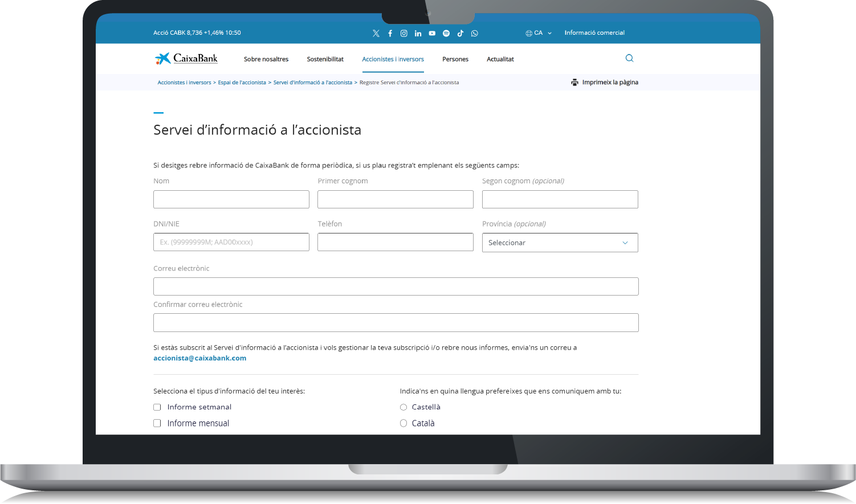This screenshot has height=504, width=856.
Task: Click the search magnifier icon
Action: [x=629, y=58]
